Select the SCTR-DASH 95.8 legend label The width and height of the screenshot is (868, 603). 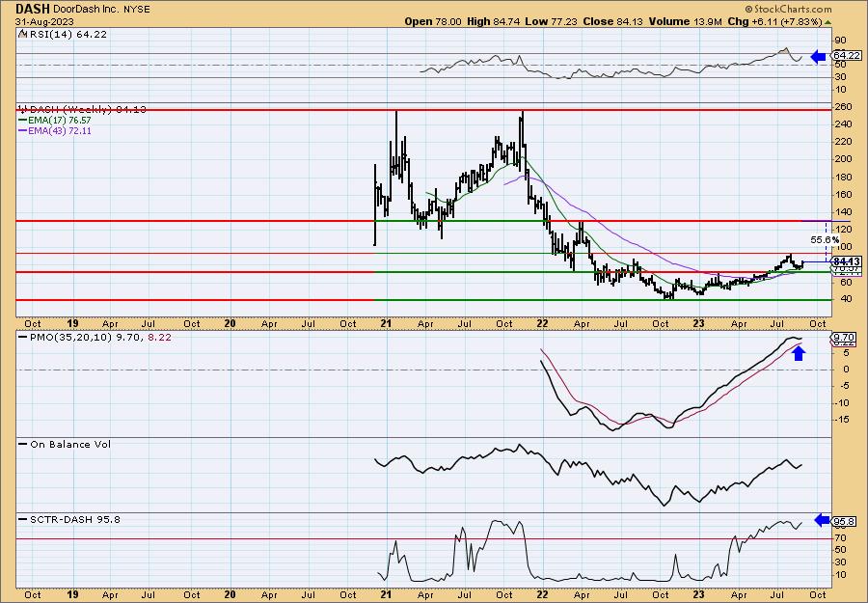click(74, 519)
